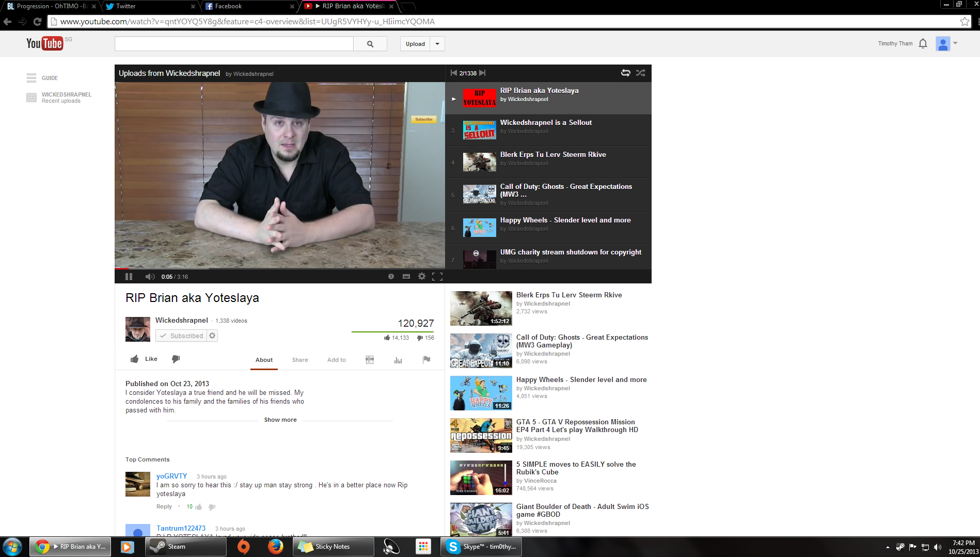
Task: Open the 1,338 videos link
Action: pos(231,321)
